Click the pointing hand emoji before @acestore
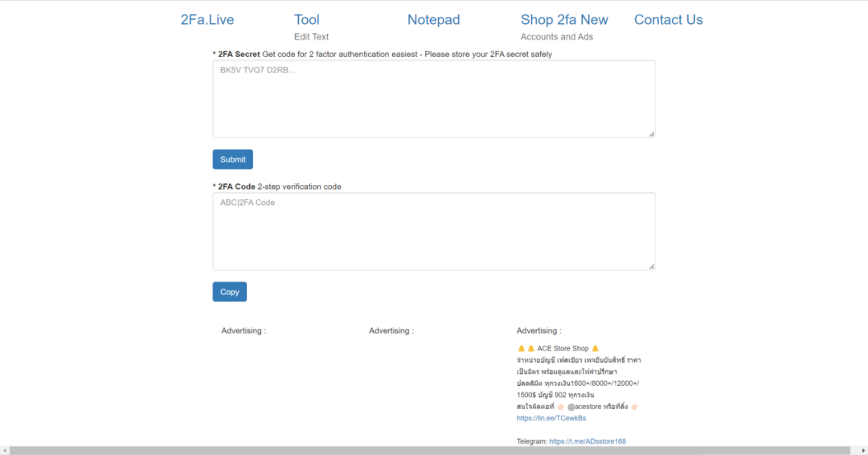 (x=561, y=407)
